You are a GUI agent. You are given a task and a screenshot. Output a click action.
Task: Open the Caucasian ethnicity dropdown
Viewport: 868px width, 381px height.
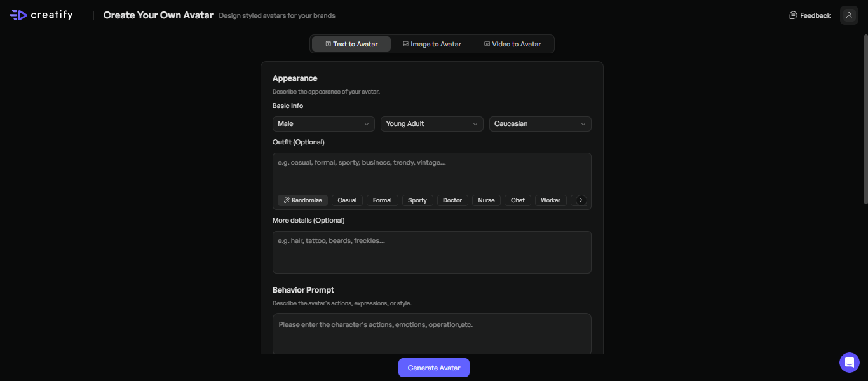[x=539, y=123]
